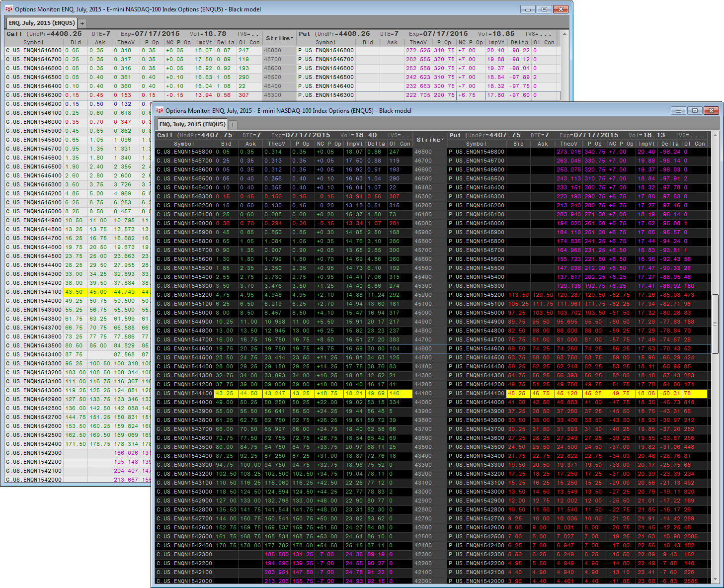Click the scrollbar up arrow in the back window
This screenshot has width=724, height=588.
(x=564, y=34)
